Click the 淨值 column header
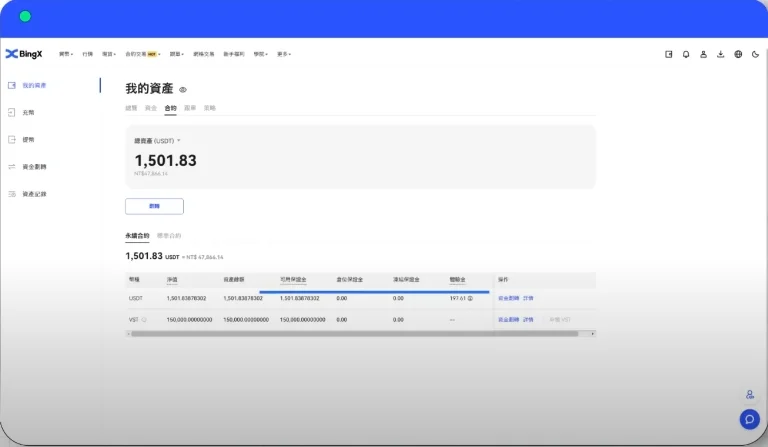The height and width of the screenshot is (447, 768). pyautogui.click(x=172, y=280)
